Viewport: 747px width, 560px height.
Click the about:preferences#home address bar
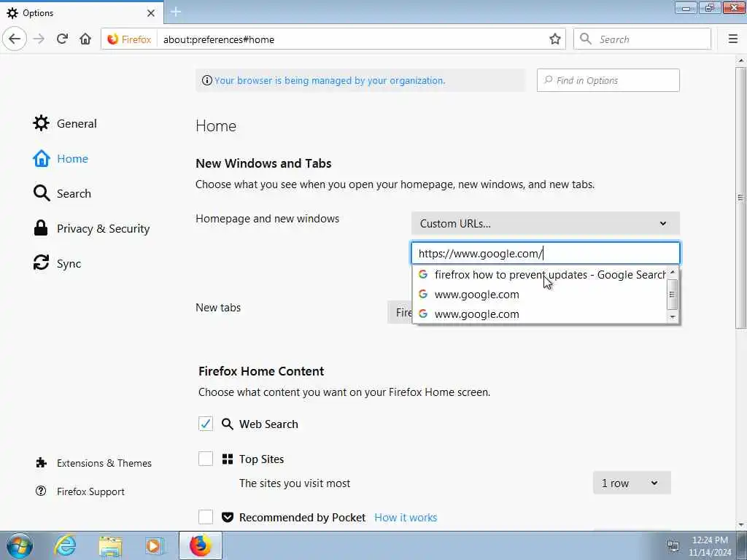[x=352, y=39]
